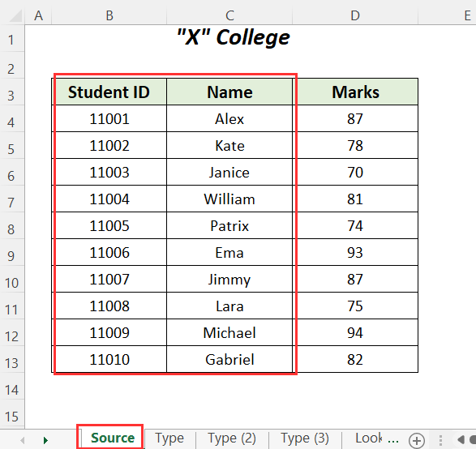Viewport: 476px width, 449px height.
Task: Select cell with ID 11007
Action: (x=109, y=279)
